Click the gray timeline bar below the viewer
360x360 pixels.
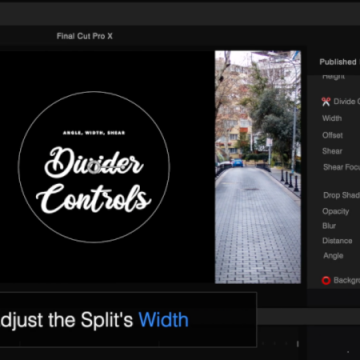(308, 316)
